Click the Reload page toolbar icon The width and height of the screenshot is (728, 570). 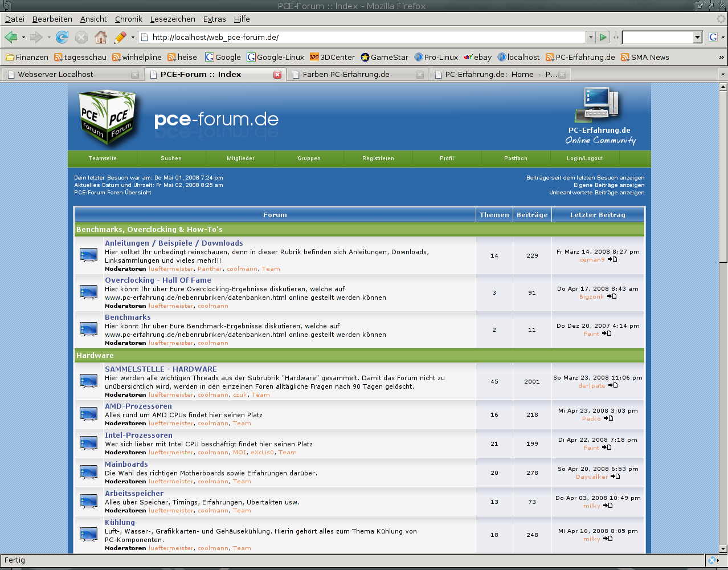62,38
